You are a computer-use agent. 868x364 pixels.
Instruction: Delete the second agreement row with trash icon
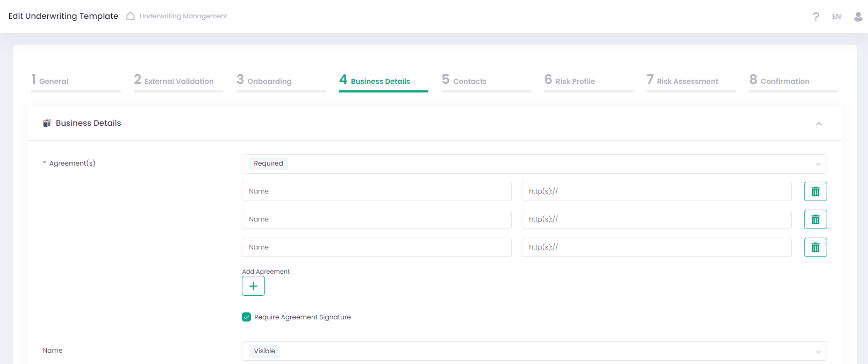[x=815, y=219]
